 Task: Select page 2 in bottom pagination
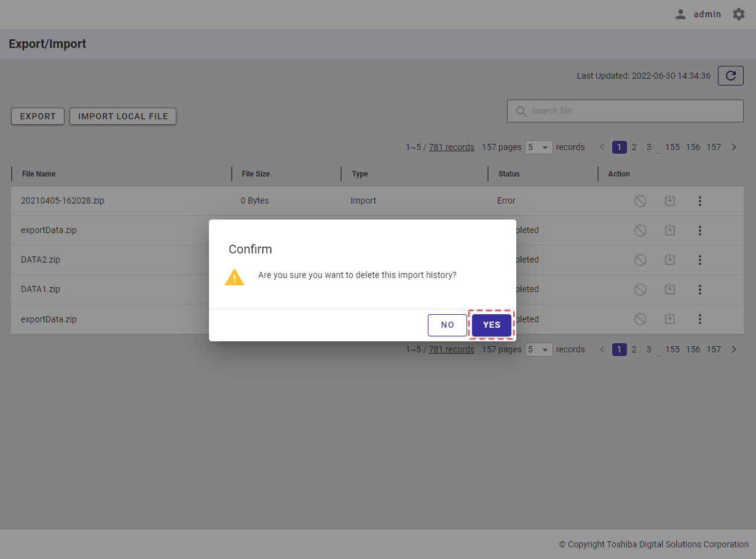click(x=634, y=349)
